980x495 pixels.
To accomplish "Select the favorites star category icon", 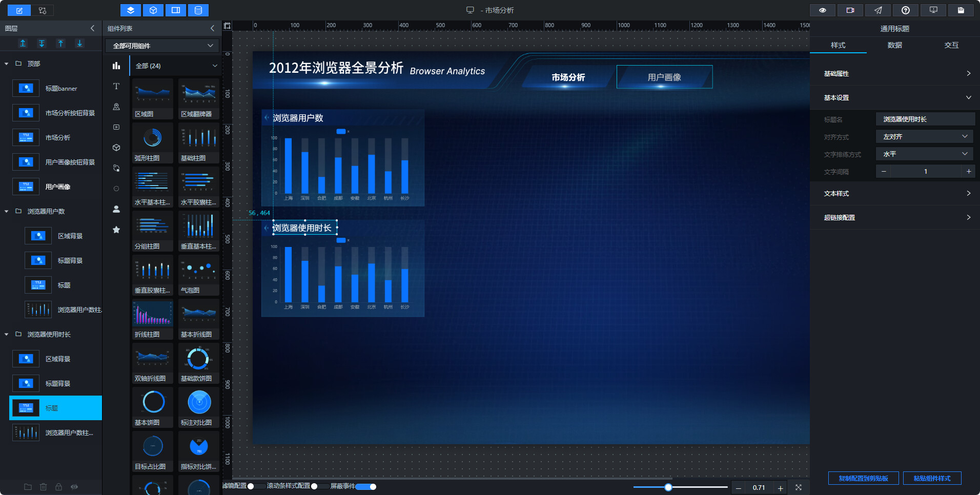I will 116,230.
